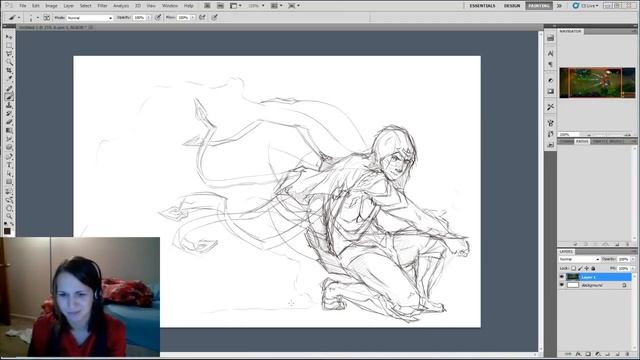
Task: Hide Layer 1 visibility eye
Action: point(562,277)
